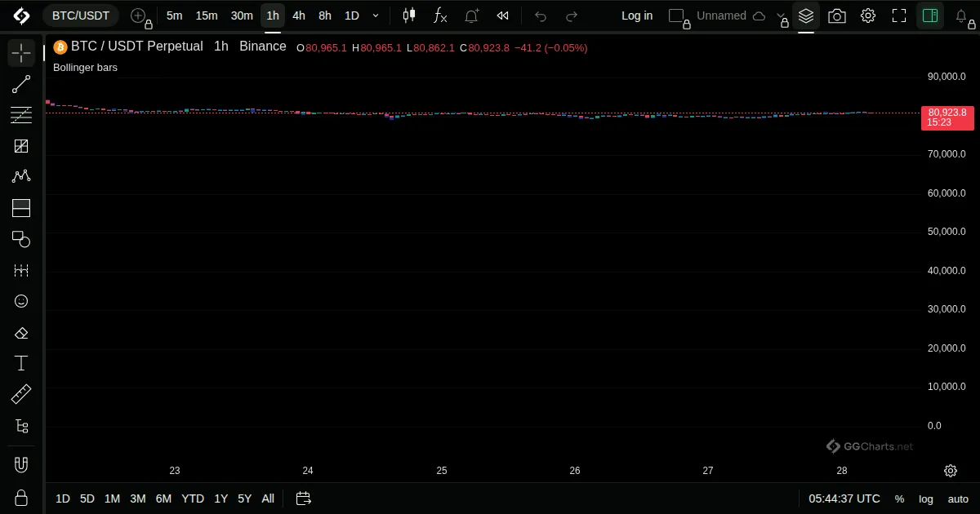This screenshot has height=514, width=980.
Task: Click the Unnamed layout name
Action: tap(721, 16)
